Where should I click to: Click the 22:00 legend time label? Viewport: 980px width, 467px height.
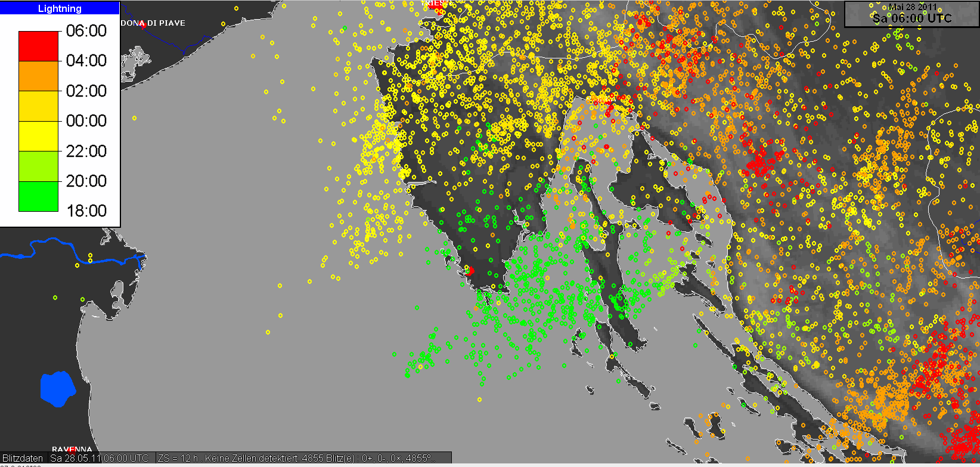tap(86, 151)
